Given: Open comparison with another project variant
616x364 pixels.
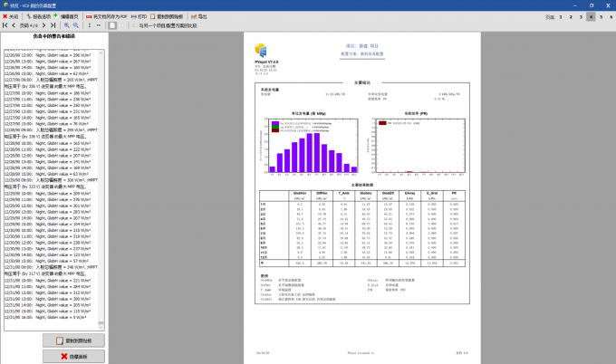Looking at the screenshot, I should click(165, 25).
